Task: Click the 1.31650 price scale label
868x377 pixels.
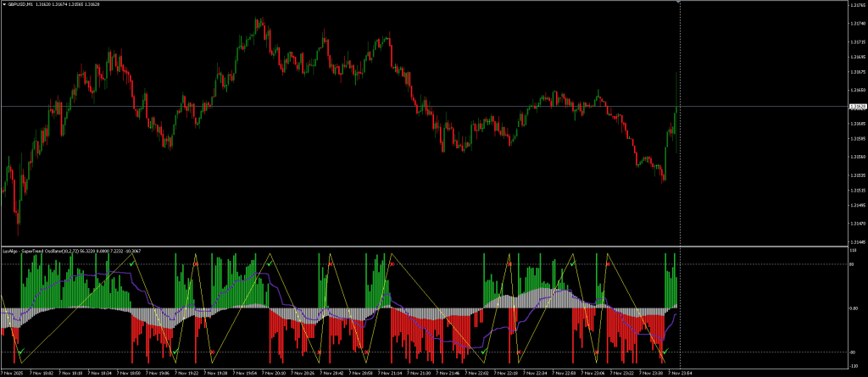Action: click(x=858, y=90)
